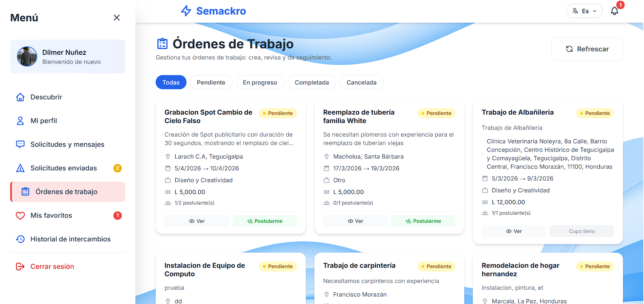The width and height of the screenshot is (644, 304).
Task: Click briefcase icon on Trabajo de Albañileria card
Action: coord(485,190)
